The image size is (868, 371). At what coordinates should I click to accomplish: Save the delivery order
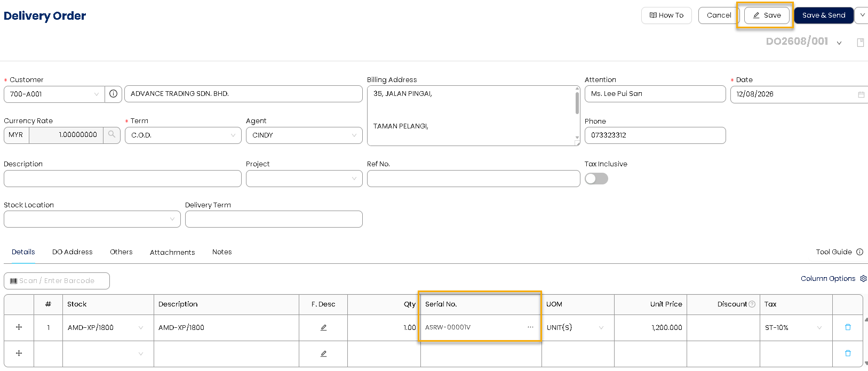click(767, 15)
